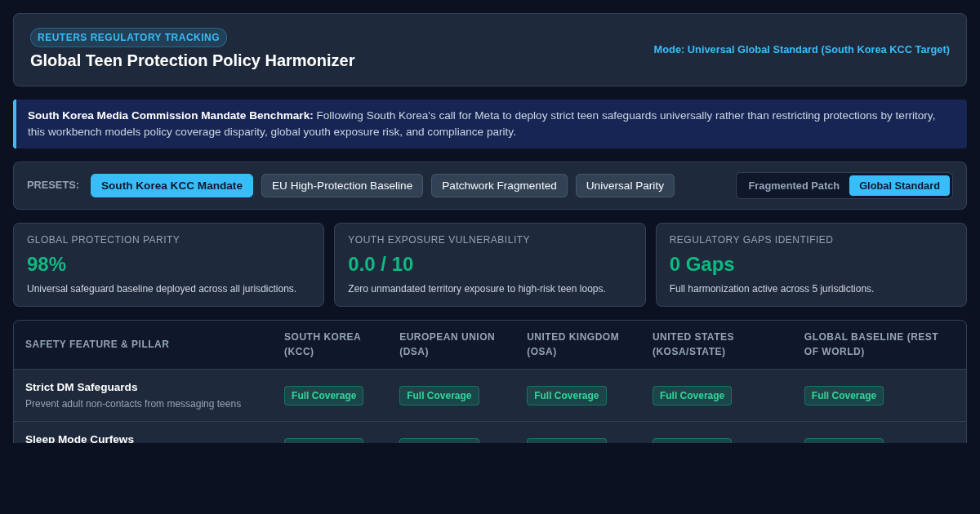The image size is (980, 514).
Task: Click United Kingdom Full Coverage badge for DM Safeguards
Action: tap(567, 396)
